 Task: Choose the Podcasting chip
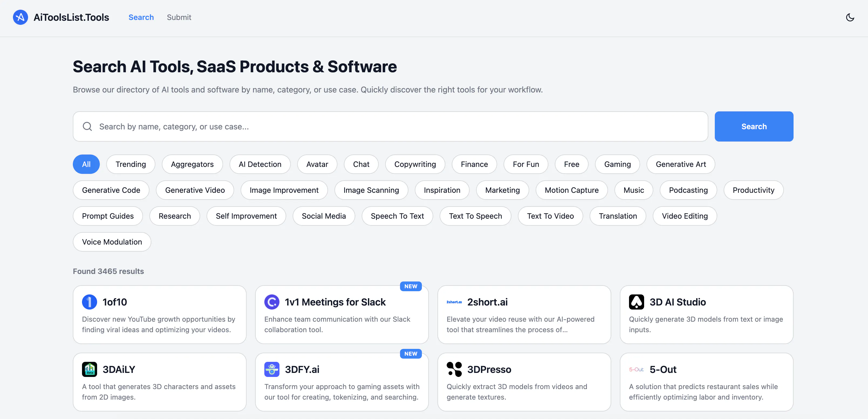[x=688, y=190]
